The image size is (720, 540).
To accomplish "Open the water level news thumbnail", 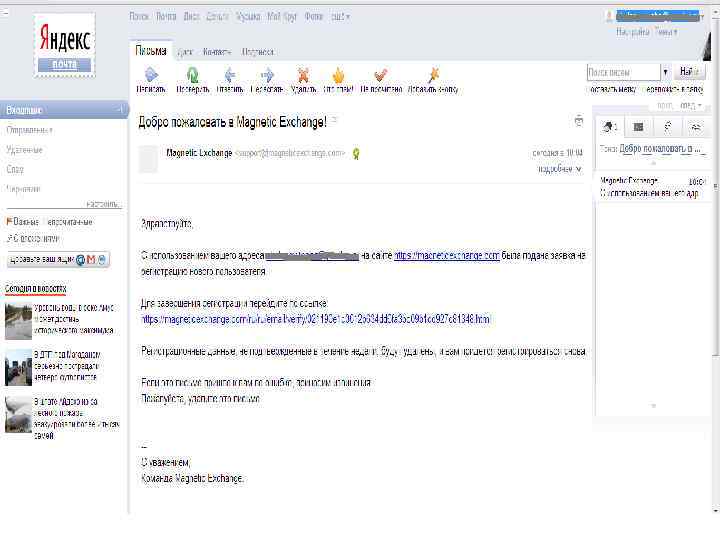I will pos(18,321).
